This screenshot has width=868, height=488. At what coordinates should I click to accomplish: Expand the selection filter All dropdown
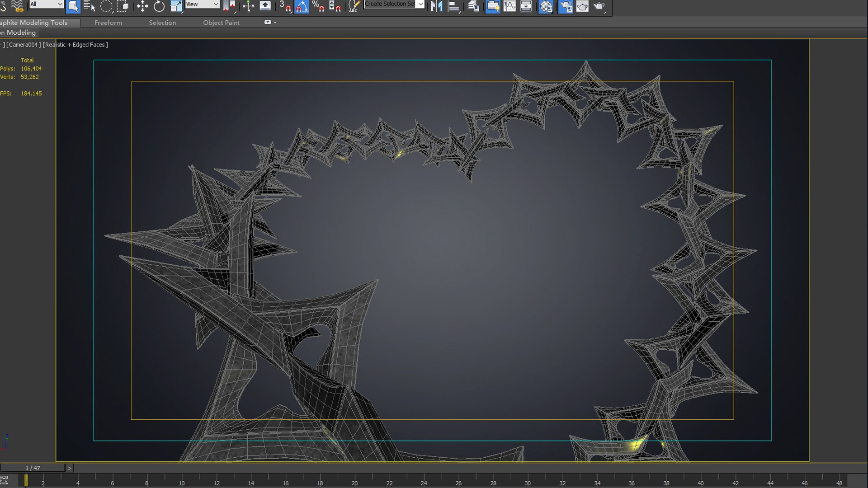pyautogui.click(x=60, y=4)
